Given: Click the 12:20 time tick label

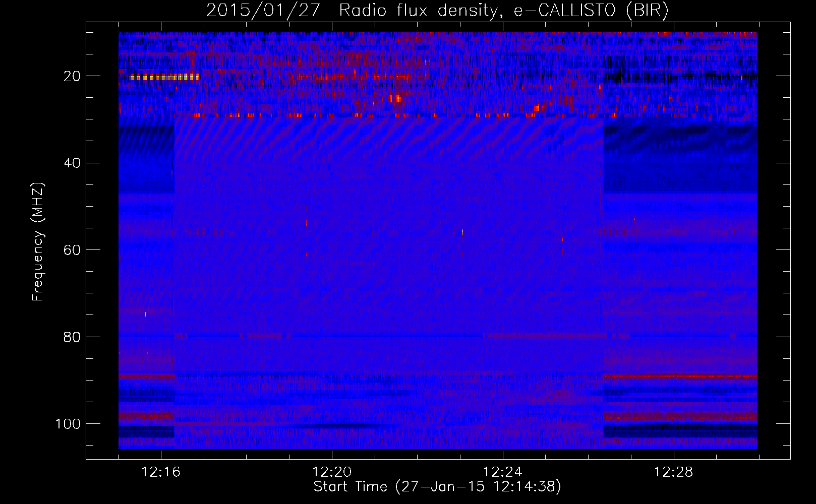Looking at the screenshot, I should [332, 472].
